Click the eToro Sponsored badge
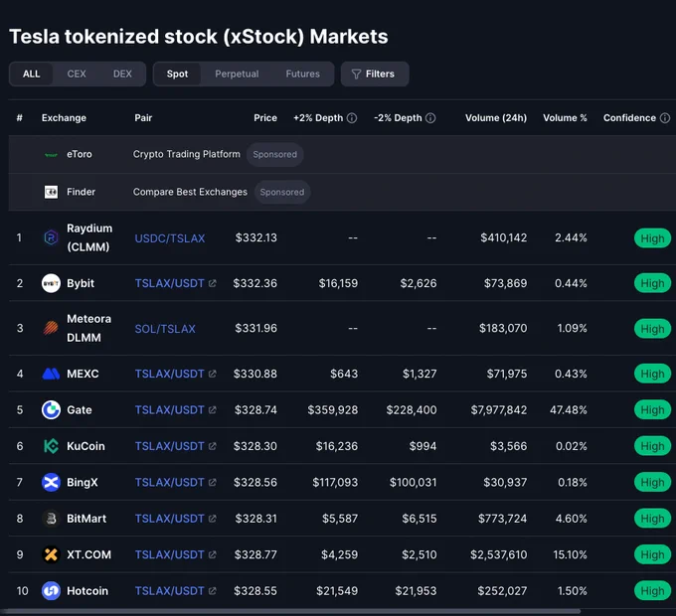The width and height of the screenshot is (676, 616). [x=274, y=155]
